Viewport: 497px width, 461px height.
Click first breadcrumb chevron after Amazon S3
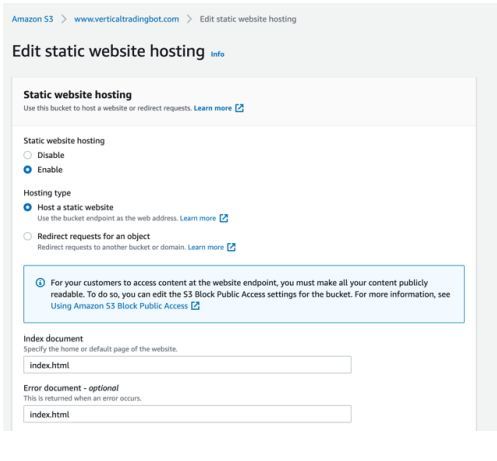(64, 19)
